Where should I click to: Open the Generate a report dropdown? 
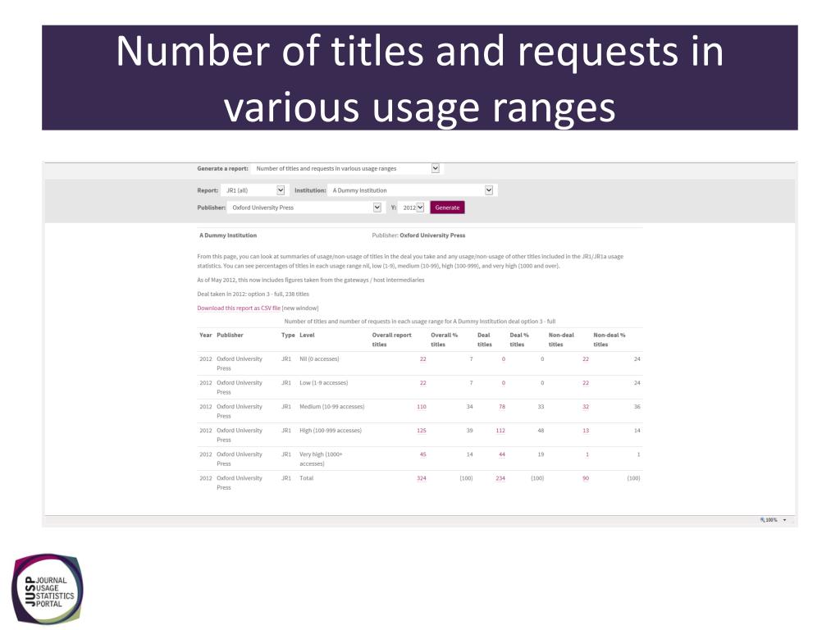click(x=346, y=169)
